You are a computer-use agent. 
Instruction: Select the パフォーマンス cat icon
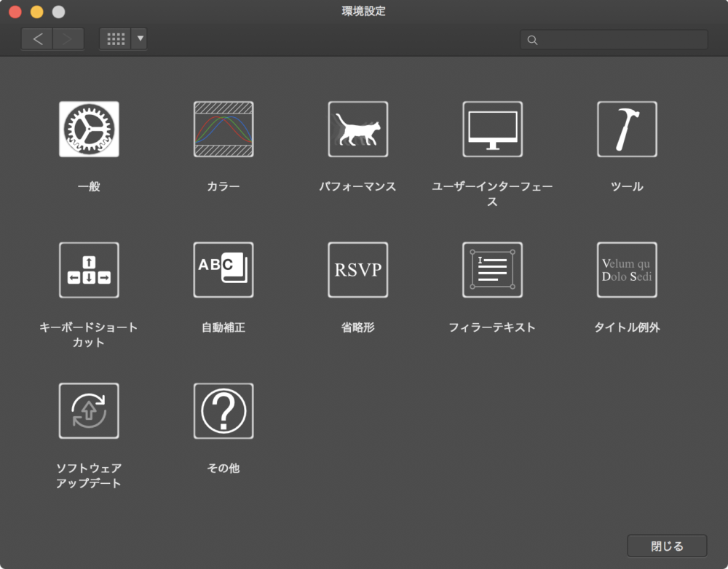pyautogui.click(x=357, y=129)
